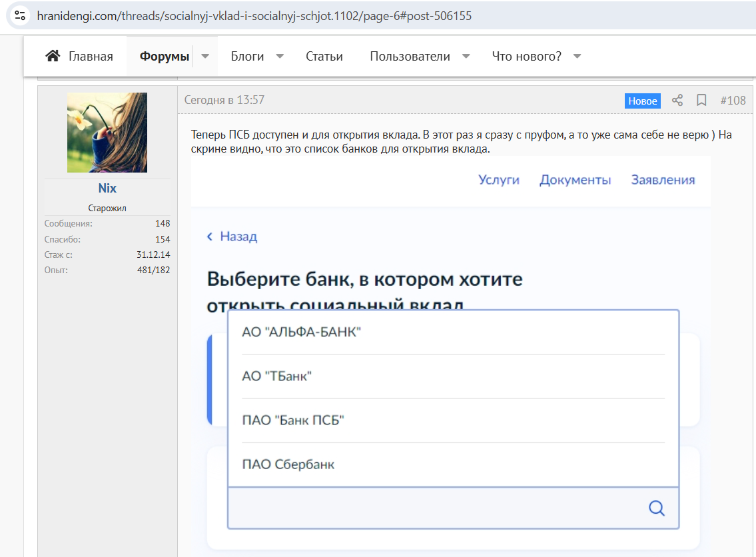Viewport: 756px width, 557px height.
Task: Select АО "ТБанк" from the list
Action: click(453, 376)
